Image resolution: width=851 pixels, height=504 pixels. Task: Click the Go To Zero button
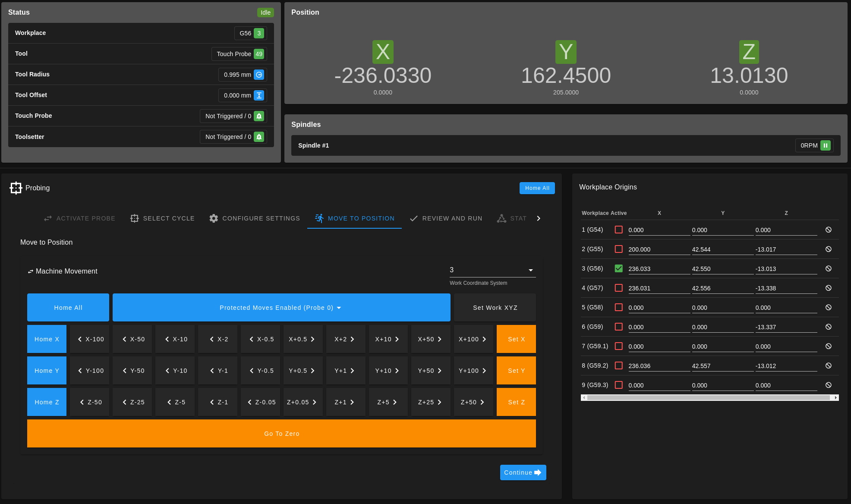(x=281, y=434)
